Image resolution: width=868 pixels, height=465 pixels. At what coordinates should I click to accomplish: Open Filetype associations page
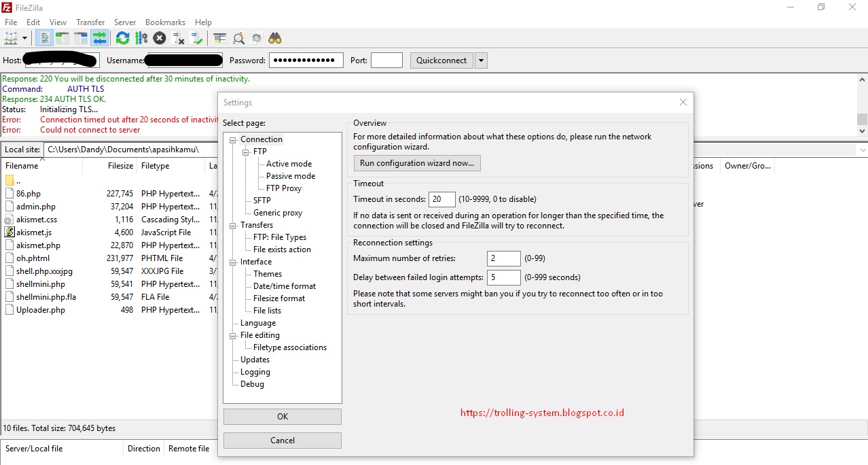[x=290, y=347]
